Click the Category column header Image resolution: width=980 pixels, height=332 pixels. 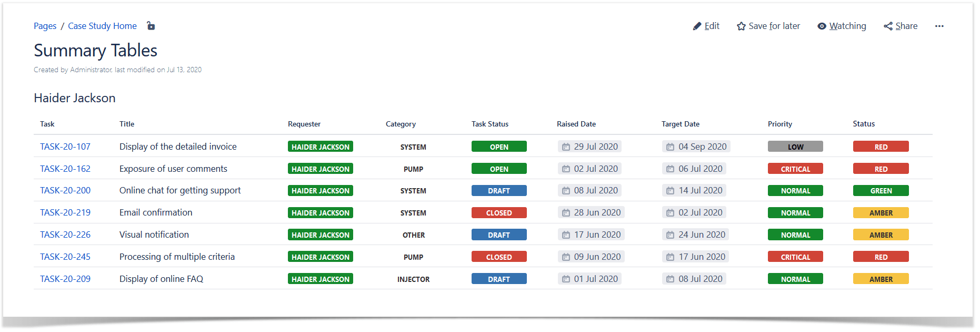click(401, 124)
